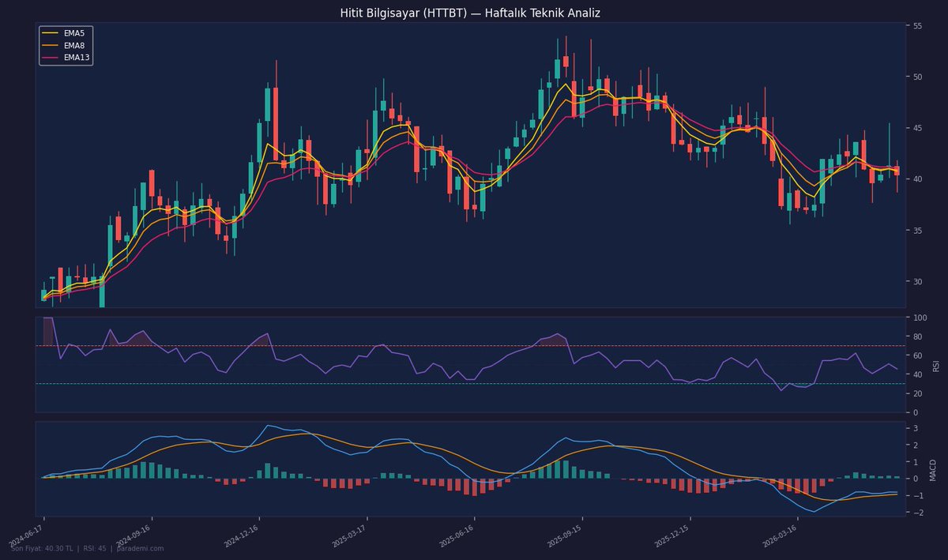Select the EMA5 legend entry
This screenshot has height=560, width=948.
point(66,34)
